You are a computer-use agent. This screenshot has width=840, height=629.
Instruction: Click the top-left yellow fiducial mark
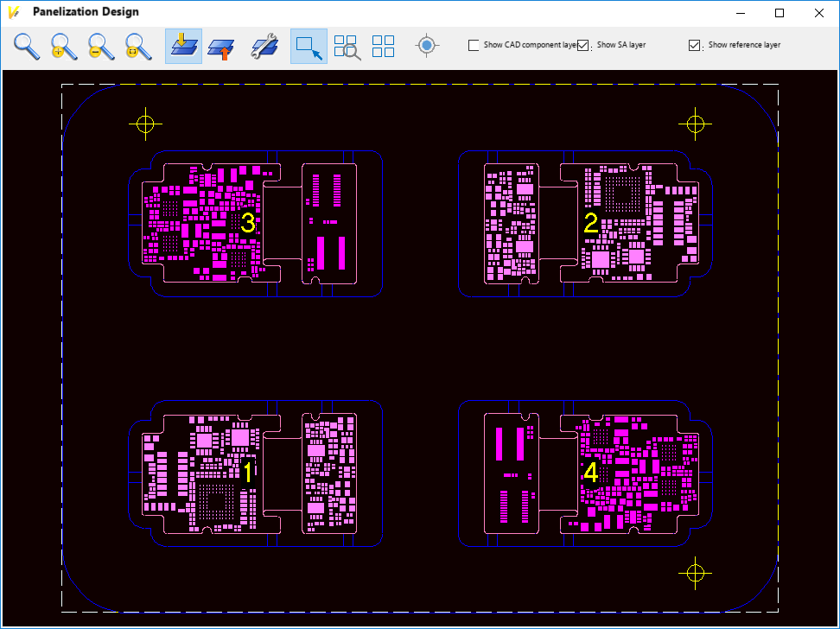pyautogui.click(x=145, y=124)
